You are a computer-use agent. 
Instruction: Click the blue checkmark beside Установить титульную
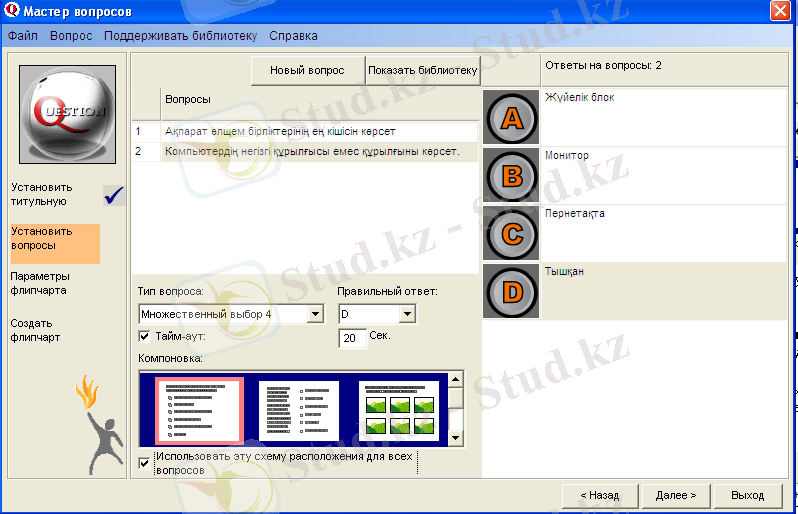114,195
